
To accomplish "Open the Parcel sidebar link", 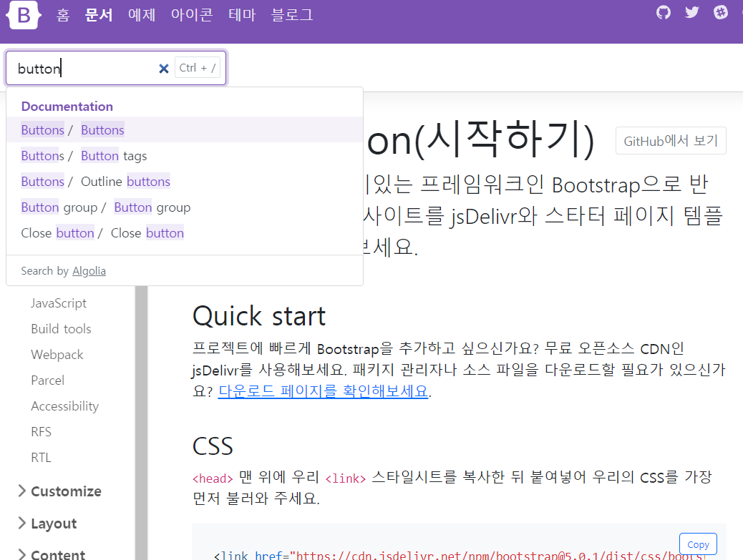I will (47, 380).
